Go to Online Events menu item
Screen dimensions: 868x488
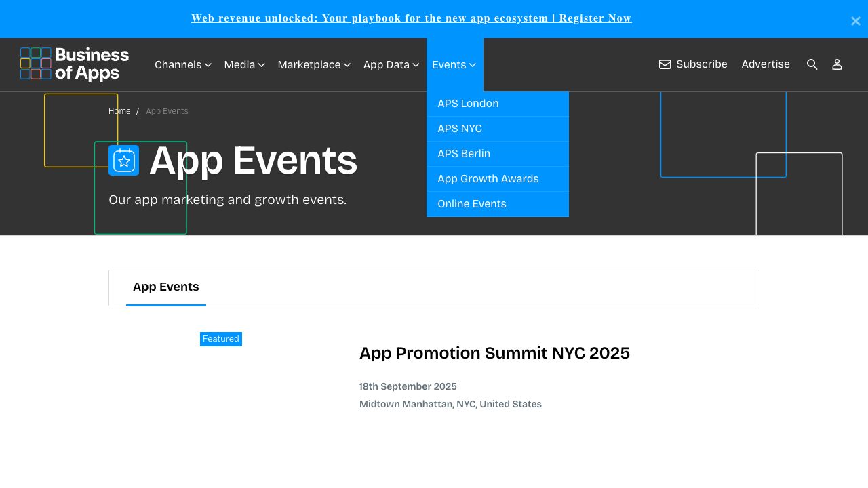[471, 204]
